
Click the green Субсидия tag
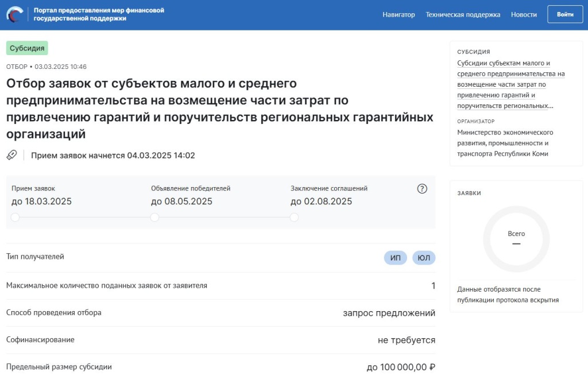coord(27,48)
